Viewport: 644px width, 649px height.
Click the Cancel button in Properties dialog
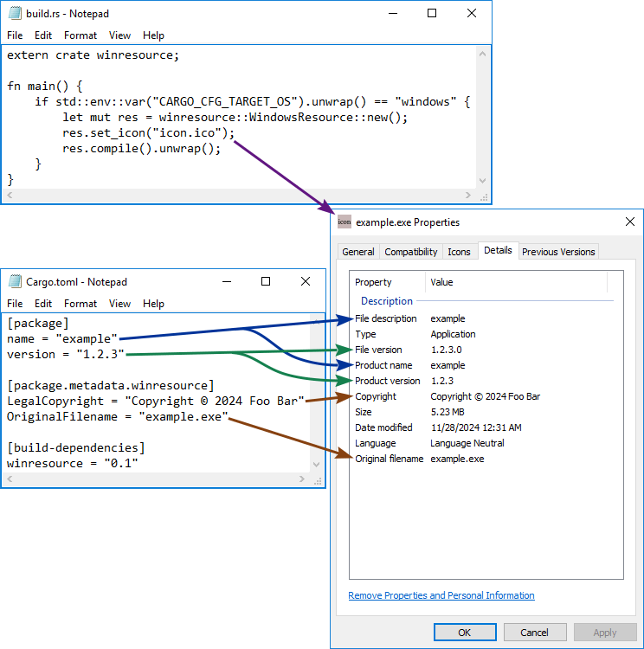tap(535, 633)
